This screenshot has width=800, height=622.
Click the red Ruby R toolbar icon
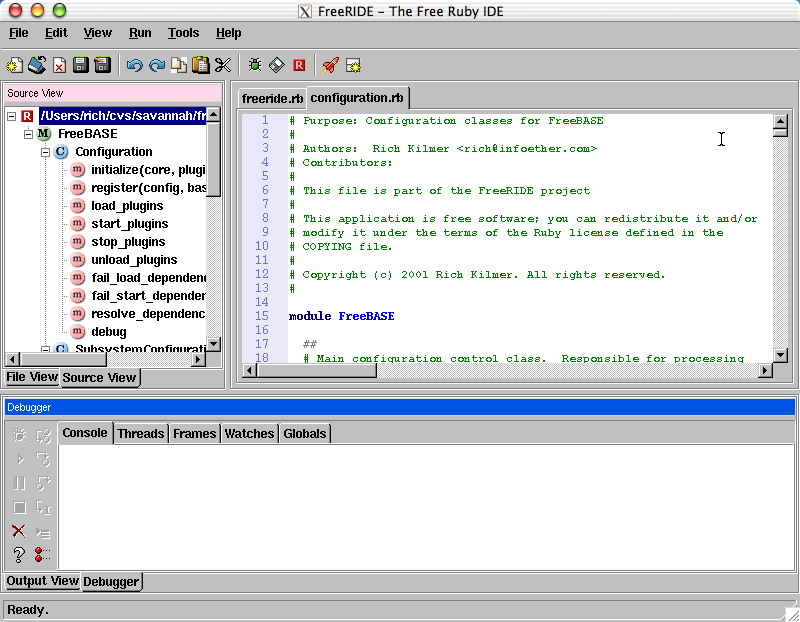pyautogui.click(x=299, y=65)
